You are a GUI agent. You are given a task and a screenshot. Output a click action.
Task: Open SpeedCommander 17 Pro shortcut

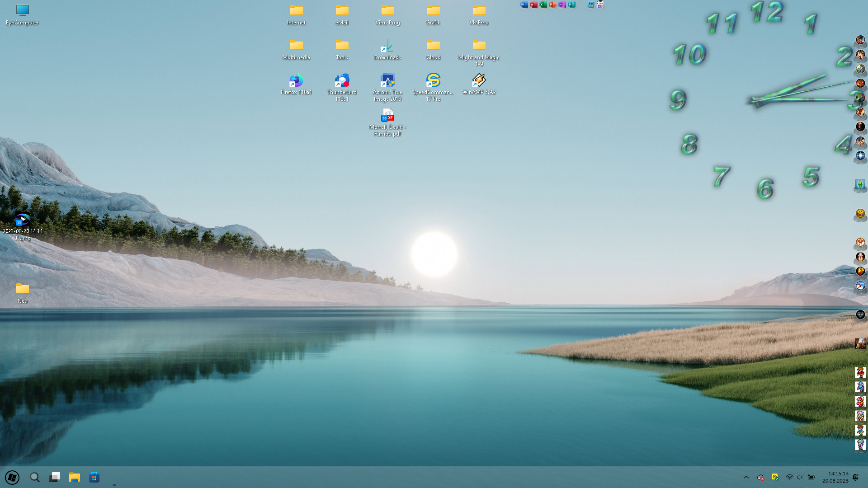pyautogui.click(x=433, y=81)
